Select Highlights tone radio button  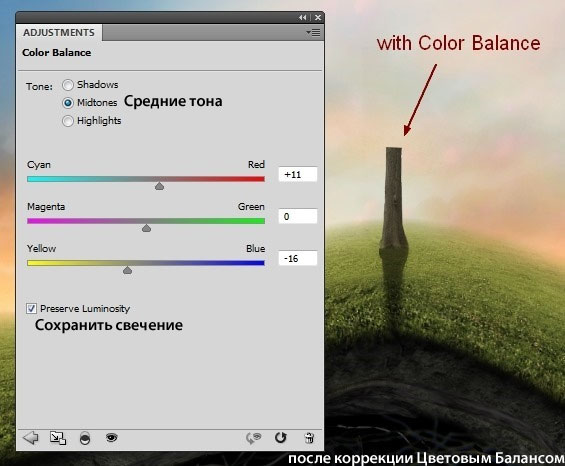(68, 121)
